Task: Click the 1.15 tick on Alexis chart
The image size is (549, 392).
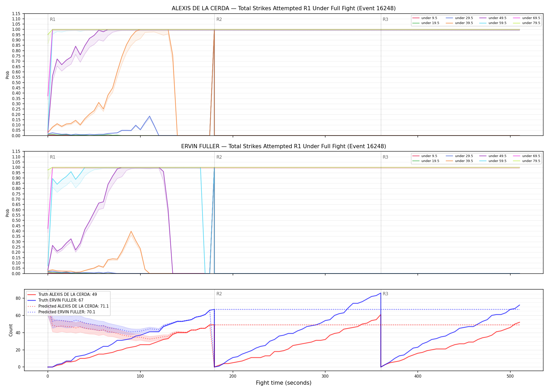Action: [16, 14]
